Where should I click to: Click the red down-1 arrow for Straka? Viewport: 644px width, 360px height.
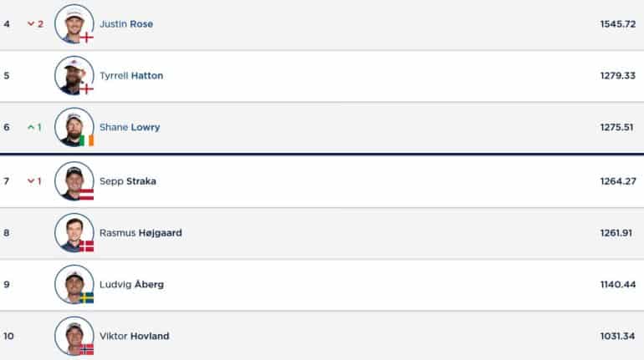(34, 180)
